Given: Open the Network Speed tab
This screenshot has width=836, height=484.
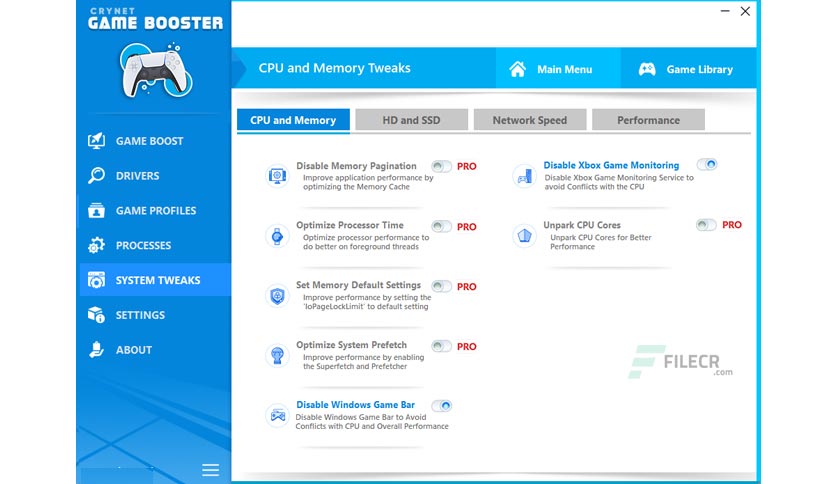Looking at the screenshot, I should point(530,120).
